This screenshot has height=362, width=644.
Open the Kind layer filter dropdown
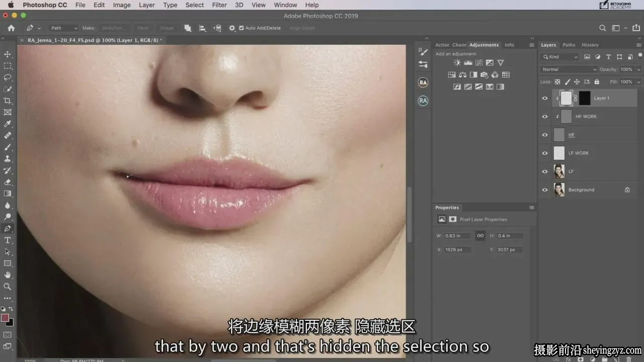pos(560,57)
